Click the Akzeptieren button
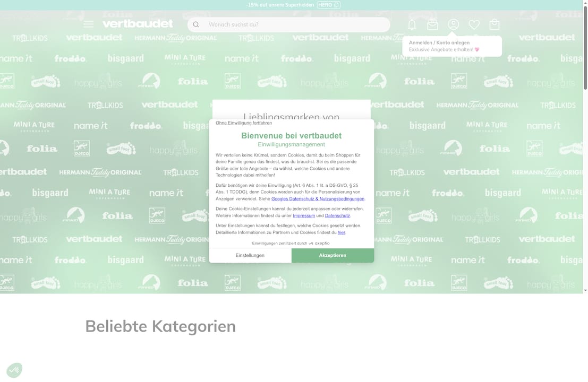The image size is (588, 382). (x=333, y=255)
